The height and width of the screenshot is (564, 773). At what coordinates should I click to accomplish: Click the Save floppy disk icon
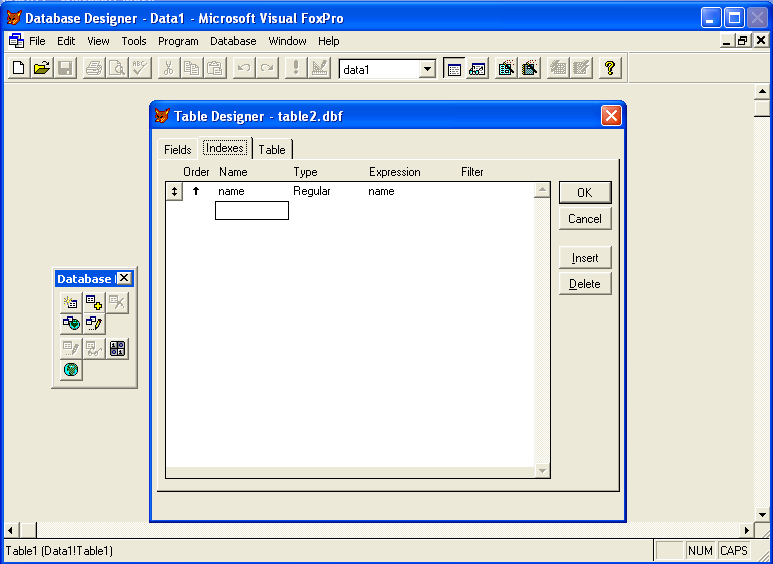pos(65,68)
